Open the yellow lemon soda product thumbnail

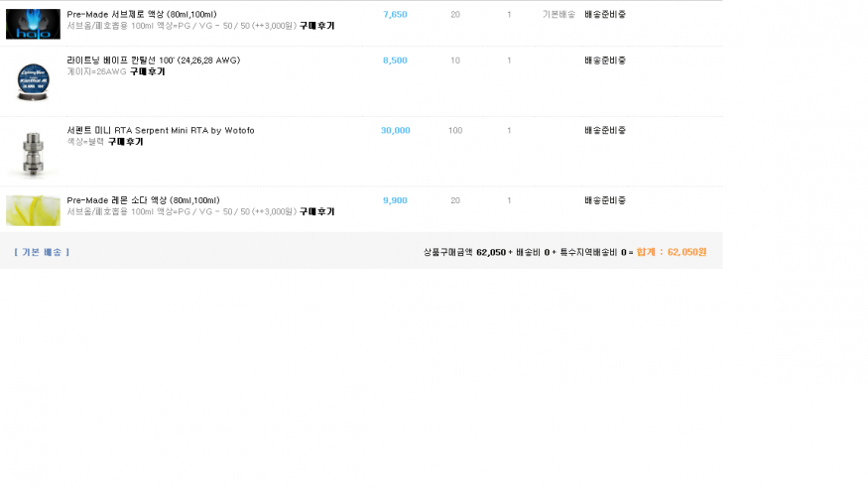(33, 209)
